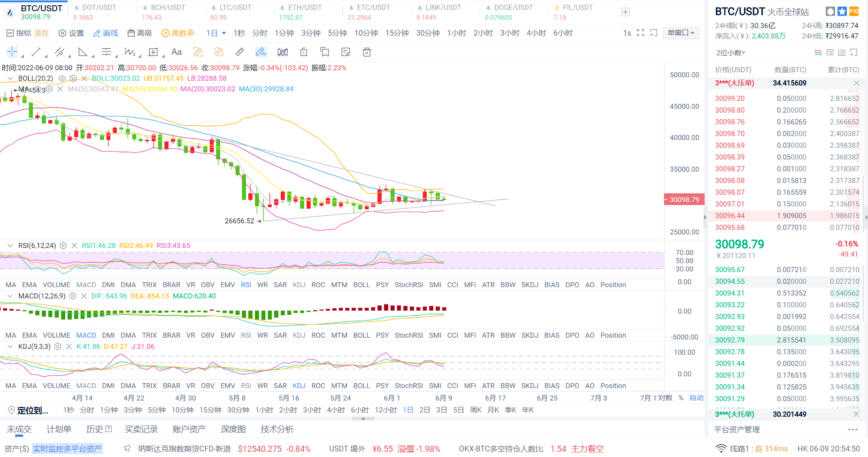Remove the RSI indicator with X
The width and height of the screenshot is (868, 457).
pyautogui.click(x=74, y=245)
